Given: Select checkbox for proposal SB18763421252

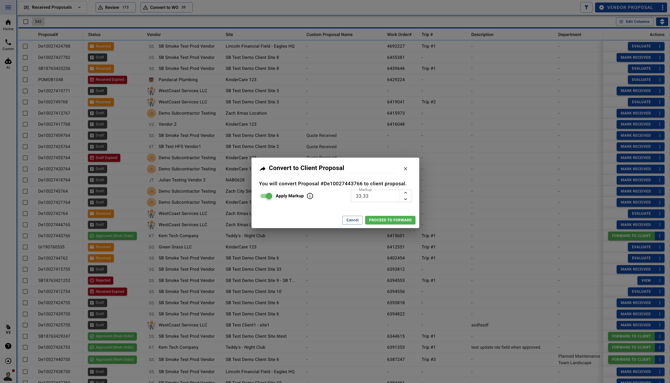Looking at the screenshot, I should [26, 280].
